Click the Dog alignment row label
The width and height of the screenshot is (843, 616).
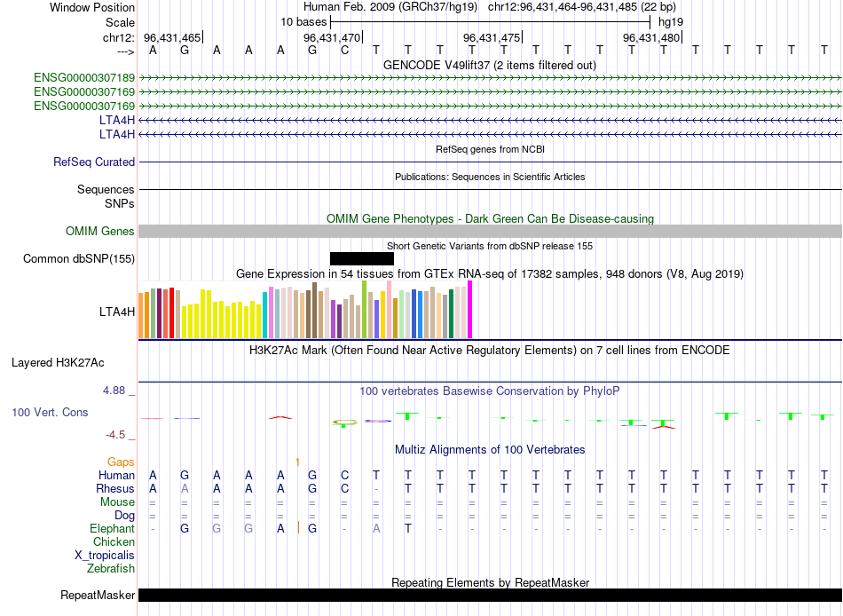124,516
